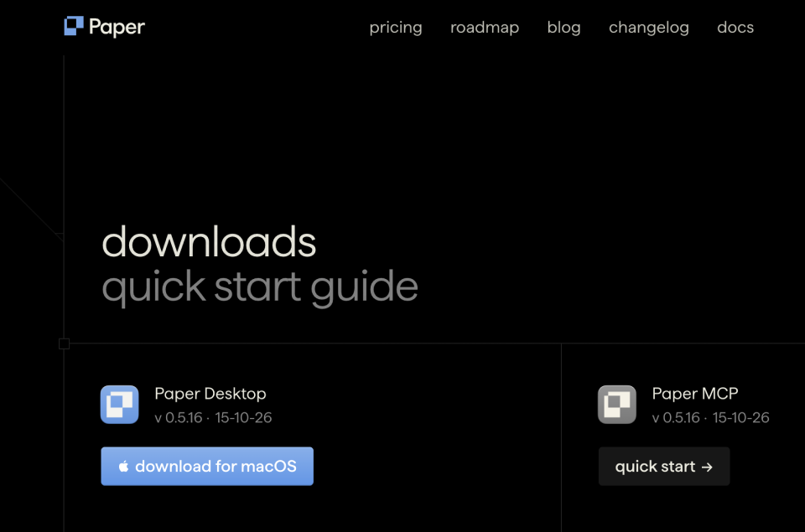Click the Paper MCP app icon

click(617, 405)
